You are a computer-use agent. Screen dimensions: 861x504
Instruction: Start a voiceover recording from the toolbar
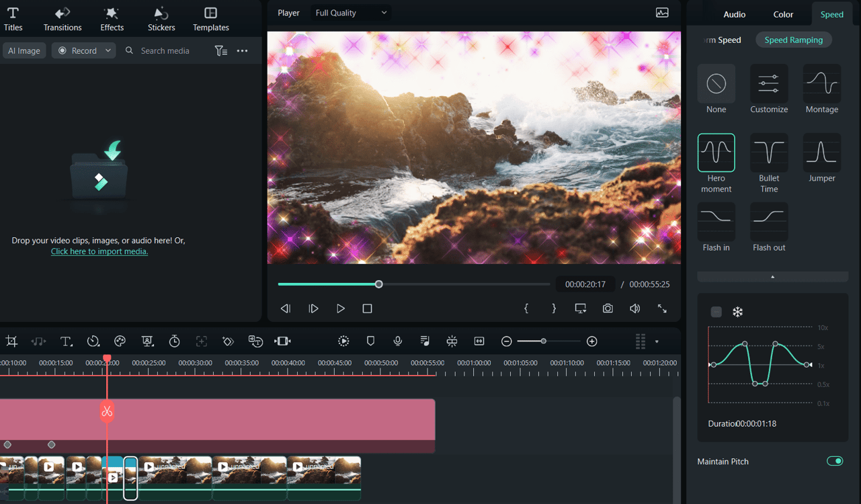tap(397, 341)
